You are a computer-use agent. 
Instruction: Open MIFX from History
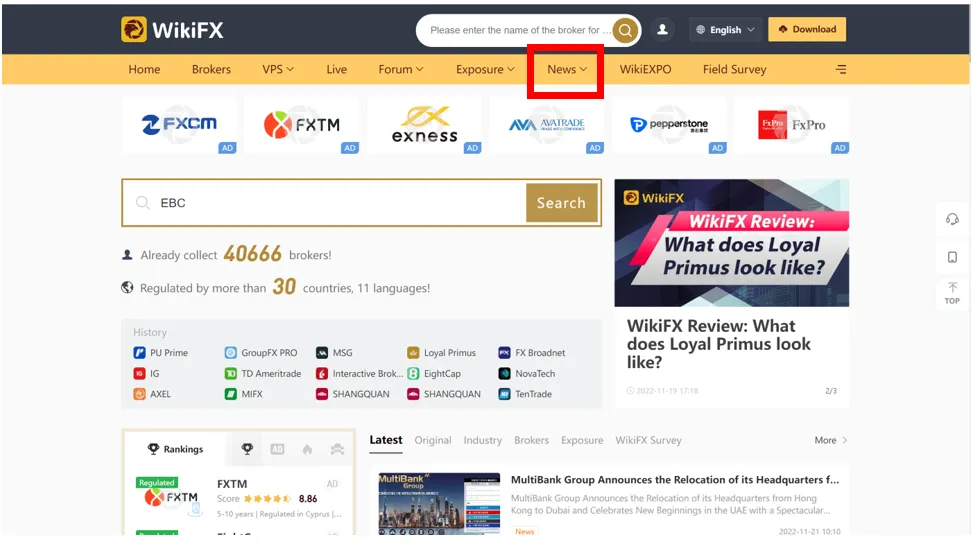(x=243, y=394)
